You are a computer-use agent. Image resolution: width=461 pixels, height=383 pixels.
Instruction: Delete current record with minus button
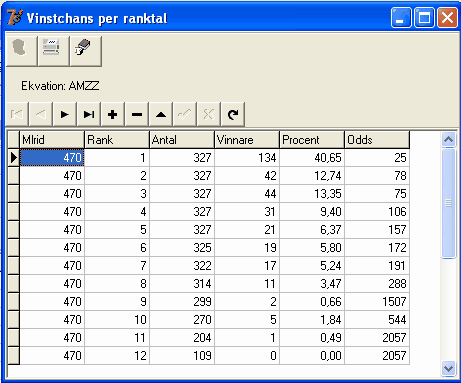pos(137,114)
